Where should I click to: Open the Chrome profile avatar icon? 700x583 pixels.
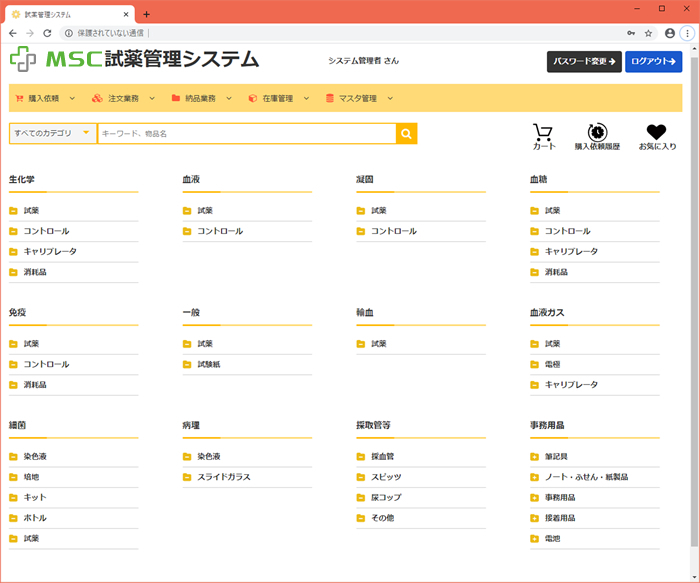pos(669,33)
